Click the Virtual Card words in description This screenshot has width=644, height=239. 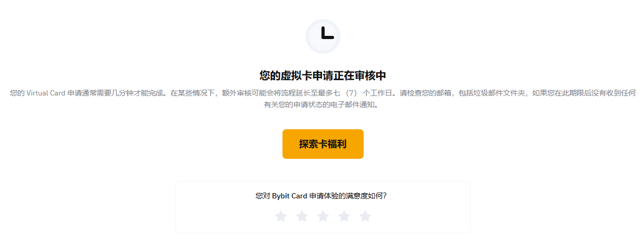(x=44, y=93)
